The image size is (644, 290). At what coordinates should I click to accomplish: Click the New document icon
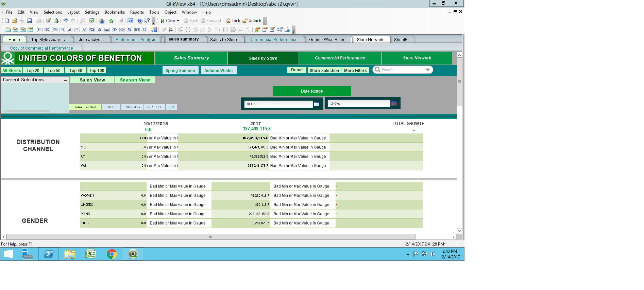click(x=7, y=21)
